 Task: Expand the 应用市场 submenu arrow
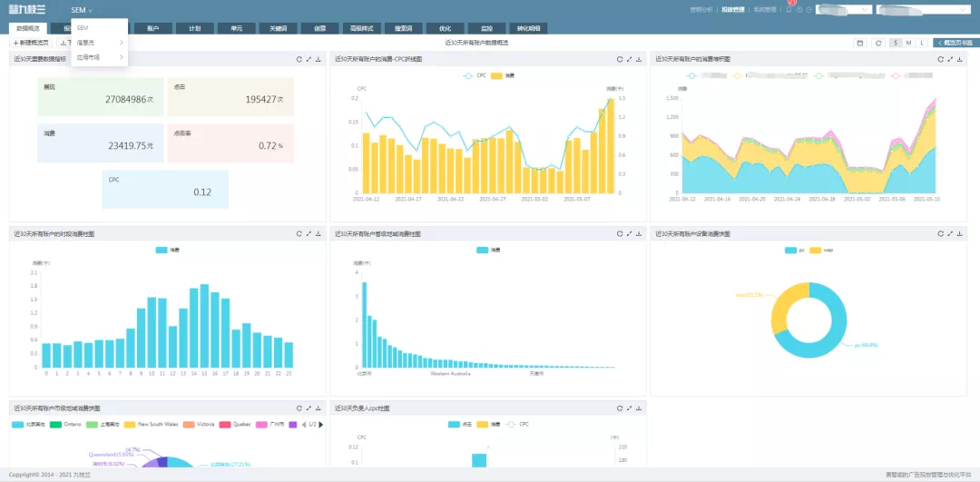121,57
